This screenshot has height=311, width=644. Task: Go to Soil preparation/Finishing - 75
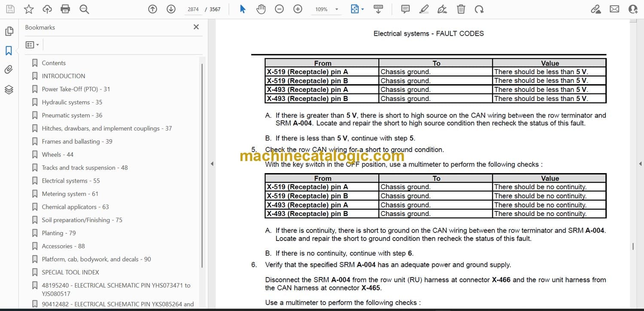[x=82, y=220]
